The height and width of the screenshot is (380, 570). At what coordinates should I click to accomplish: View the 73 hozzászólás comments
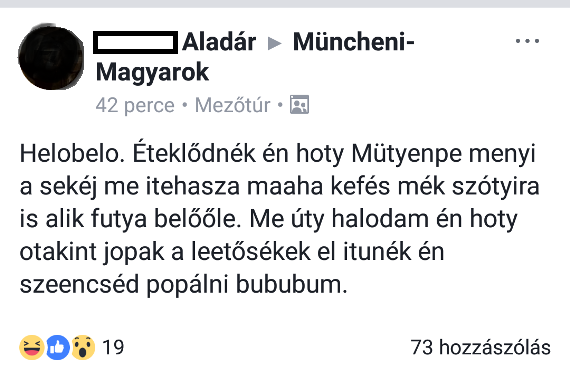481,347
